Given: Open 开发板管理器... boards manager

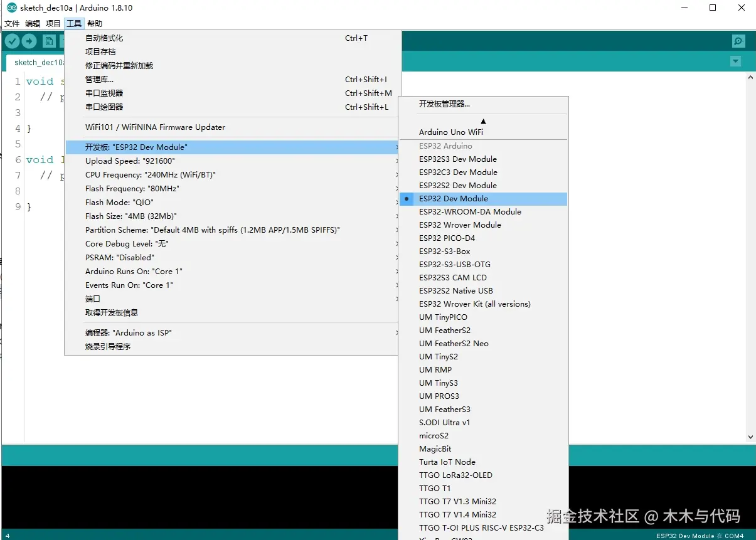Looking at the screenshot, I should coord(483,104).
